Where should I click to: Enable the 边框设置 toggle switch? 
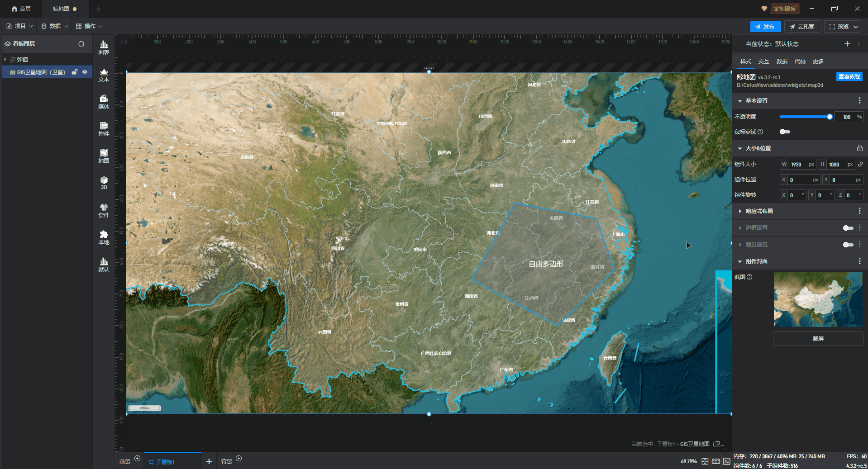click(848, 228)
